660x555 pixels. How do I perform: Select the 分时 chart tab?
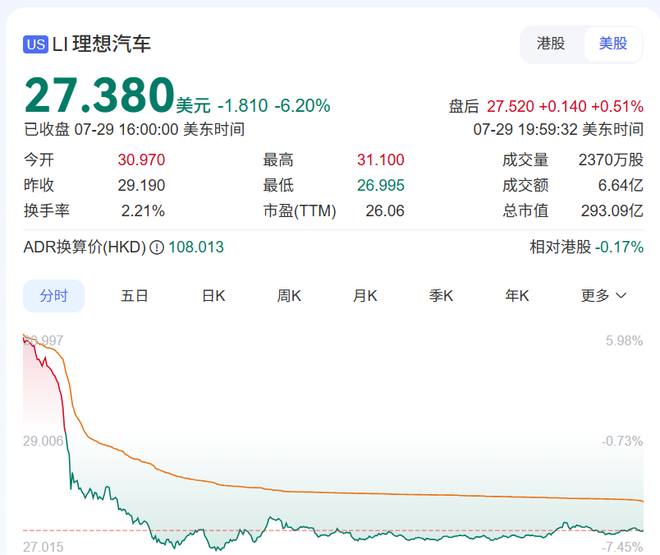(x=54, y=296)
